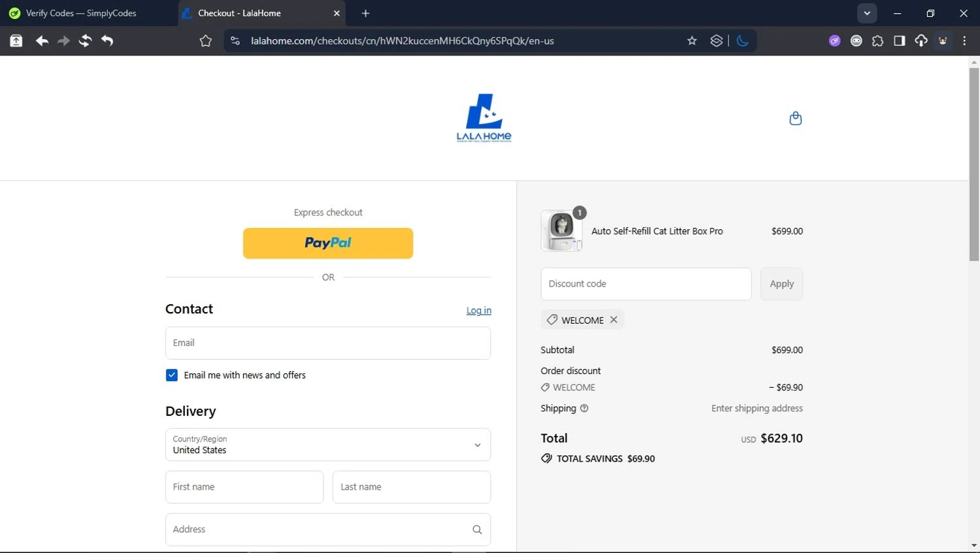The image size is (980, 553).
Task: Click the scrollbar down arrow
Action: coord(974,546)
